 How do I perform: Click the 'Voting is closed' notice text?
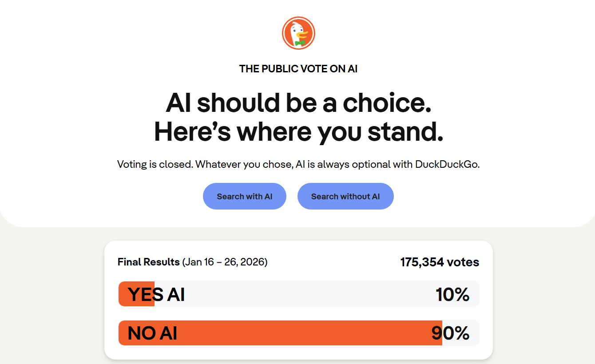click(x=298, y=164)
